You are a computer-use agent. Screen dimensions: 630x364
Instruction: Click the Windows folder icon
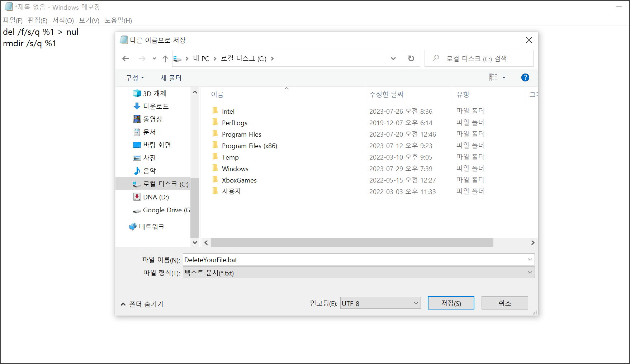(215, 168)
